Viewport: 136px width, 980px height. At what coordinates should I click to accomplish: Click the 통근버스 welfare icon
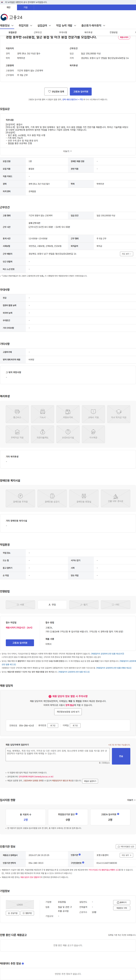click(x=17, y=414)
